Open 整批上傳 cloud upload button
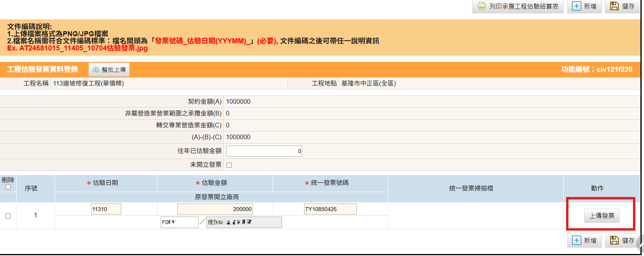 [109, 70]
